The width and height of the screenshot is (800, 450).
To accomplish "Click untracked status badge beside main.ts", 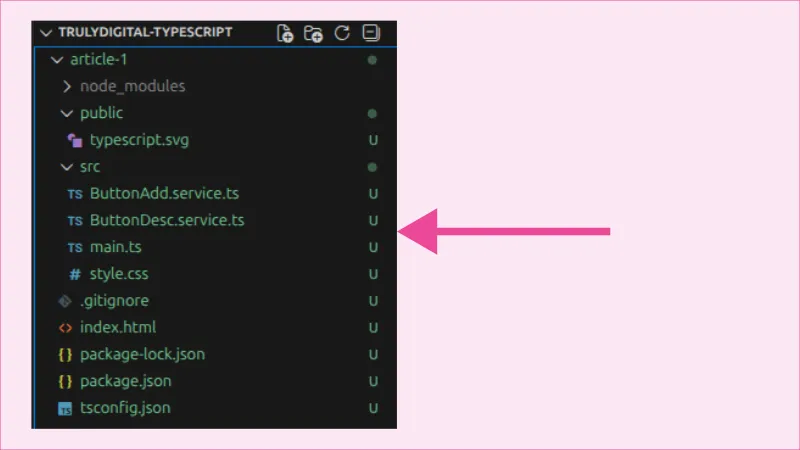I will click(x=373, y=247).
